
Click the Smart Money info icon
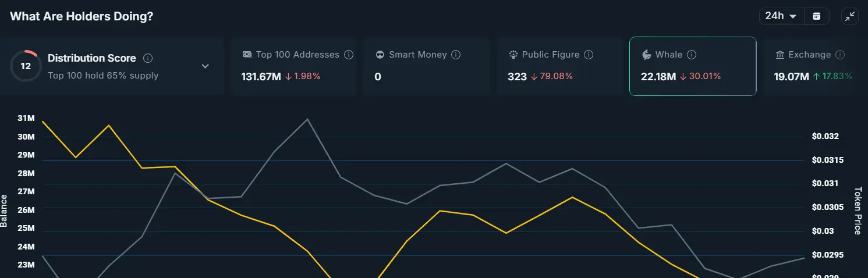pyautogui.click(x=456, y=55)
